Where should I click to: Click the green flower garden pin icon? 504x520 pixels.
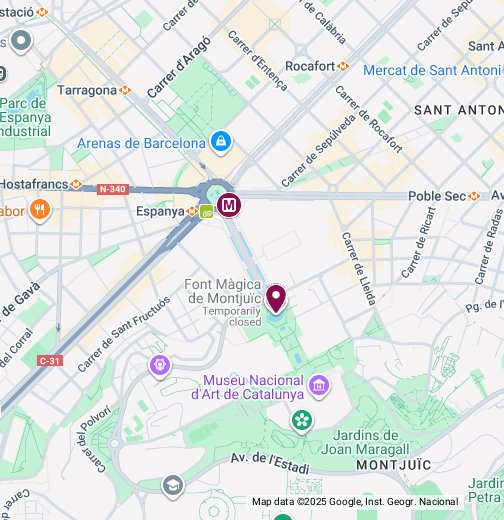(302, 421)
